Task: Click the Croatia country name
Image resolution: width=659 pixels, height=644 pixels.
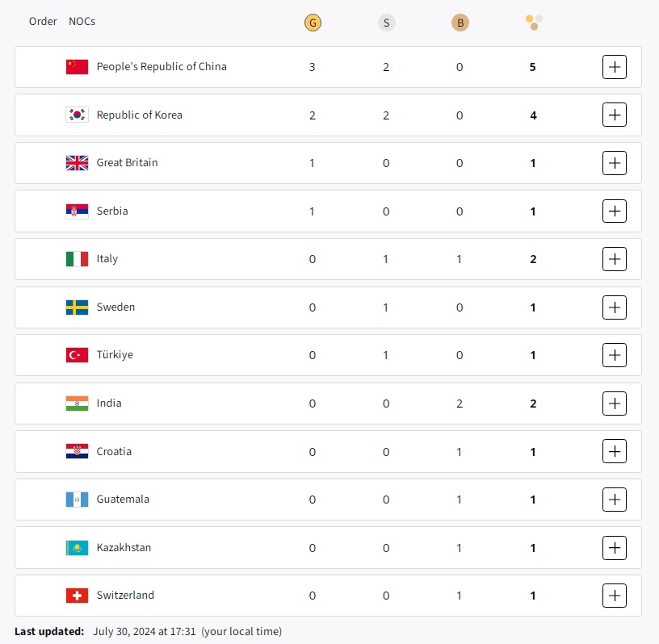Action: point(114,452)
